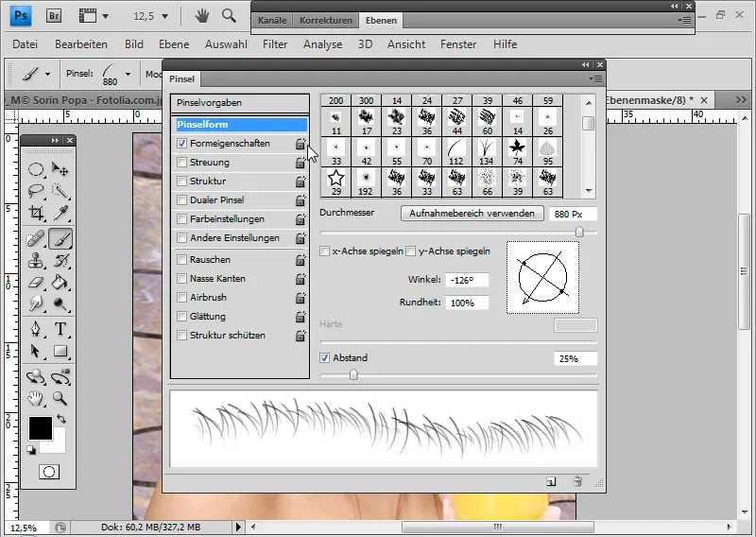The height and width of the screenshot is (537, 756).
Task: Select the Elliptical Marquee tool
Action: pos(36,169)
